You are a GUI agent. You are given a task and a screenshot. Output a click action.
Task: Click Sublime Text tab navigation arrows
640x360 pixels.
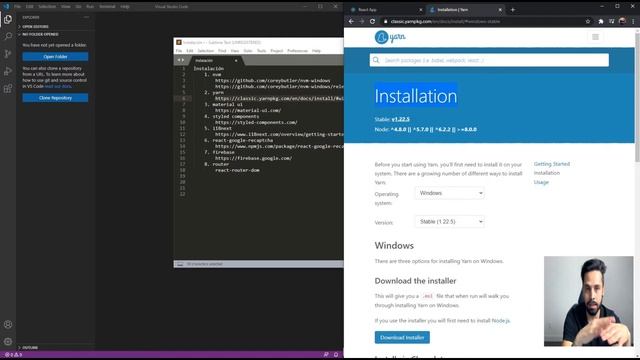pyautogui.click(x=180, y=60)
